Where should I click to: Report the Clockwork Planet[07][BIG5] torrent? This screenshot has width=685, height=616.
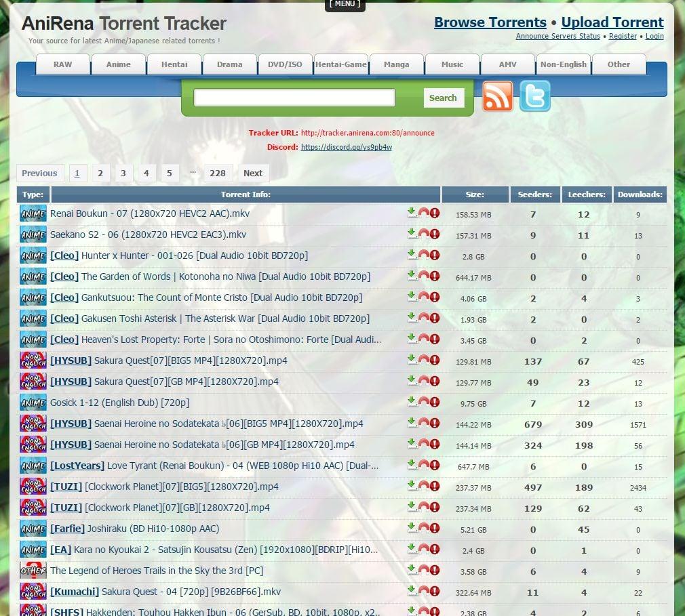[435, 485]
